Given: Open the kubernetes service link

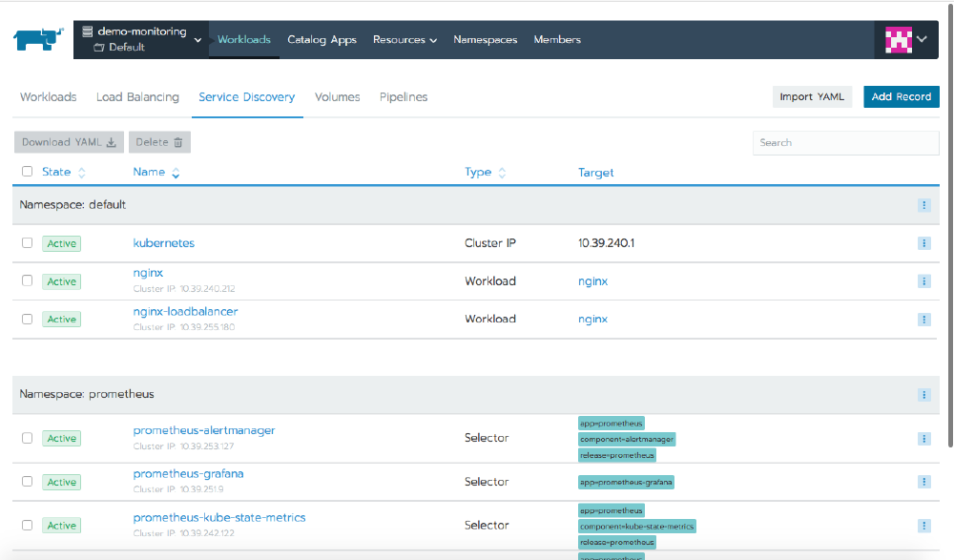Looking at the screenshot, I should (x=163, y=242).
